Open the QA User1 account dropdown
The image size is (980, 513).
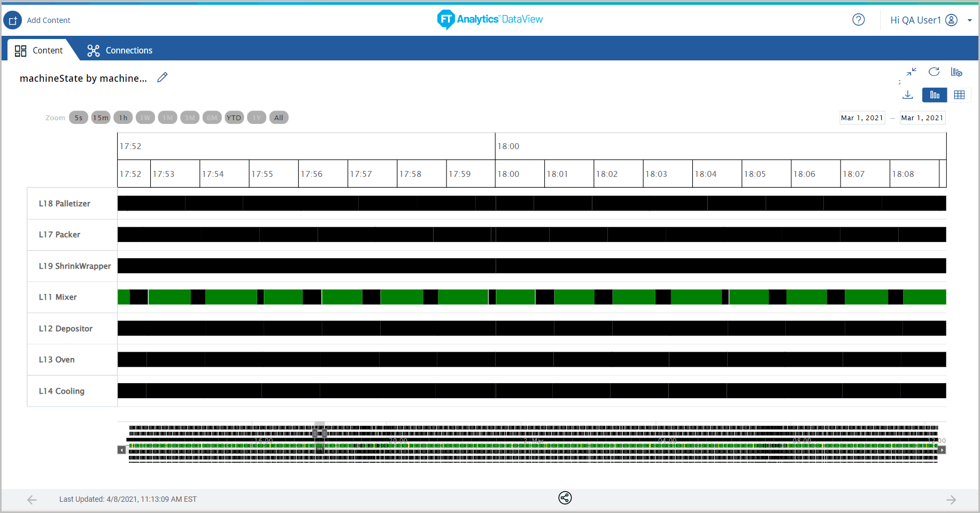(x=970, y=20)
